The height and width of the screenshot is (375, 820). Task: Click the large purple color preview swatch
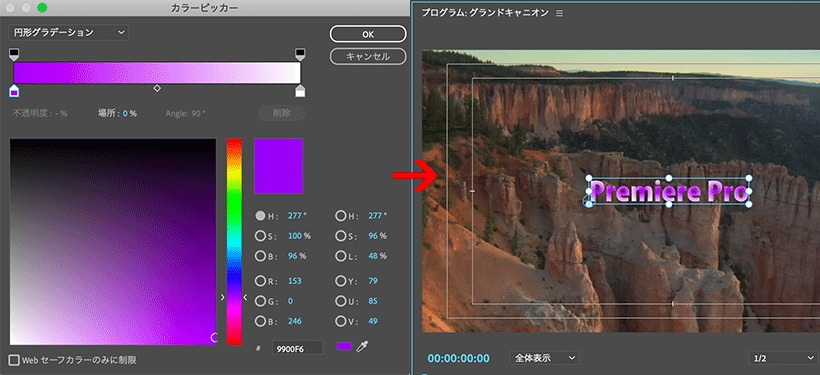[278, 166]
